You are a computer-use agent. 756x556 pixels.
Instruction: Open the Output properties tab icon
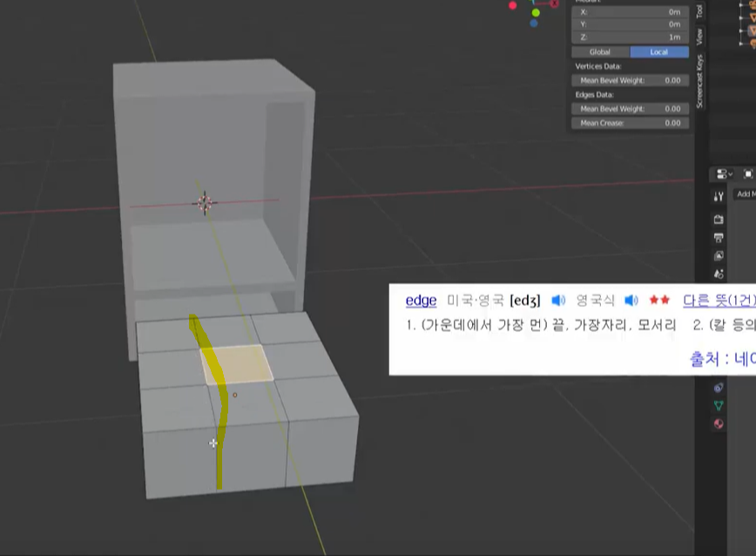click(719, 237)
